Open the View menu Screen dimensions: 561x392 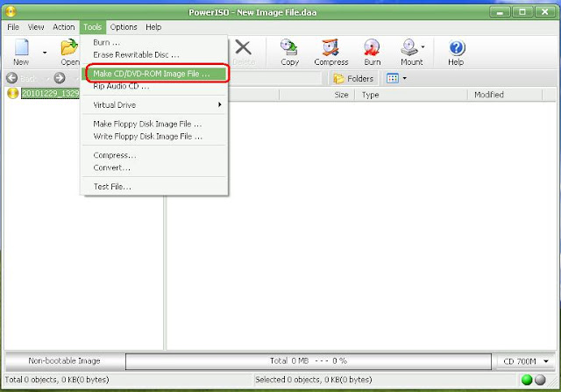(36, 27)
